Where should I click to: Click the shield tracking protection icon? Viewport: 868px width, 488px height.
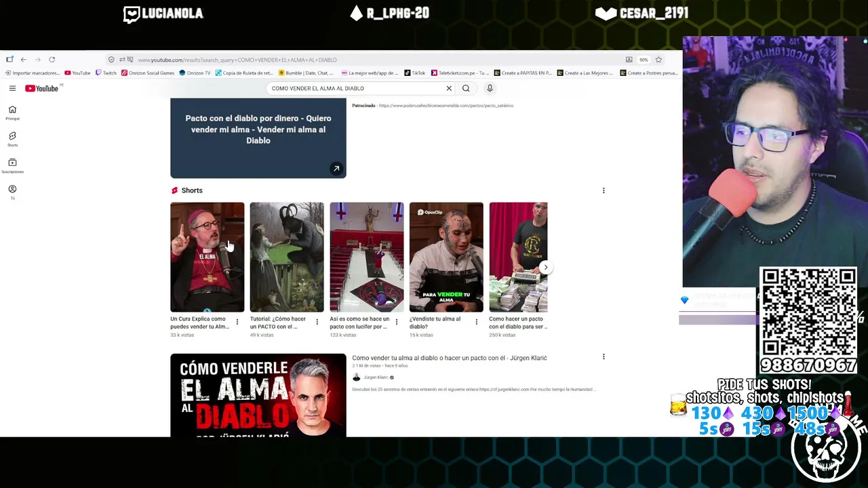pos(111,60)
